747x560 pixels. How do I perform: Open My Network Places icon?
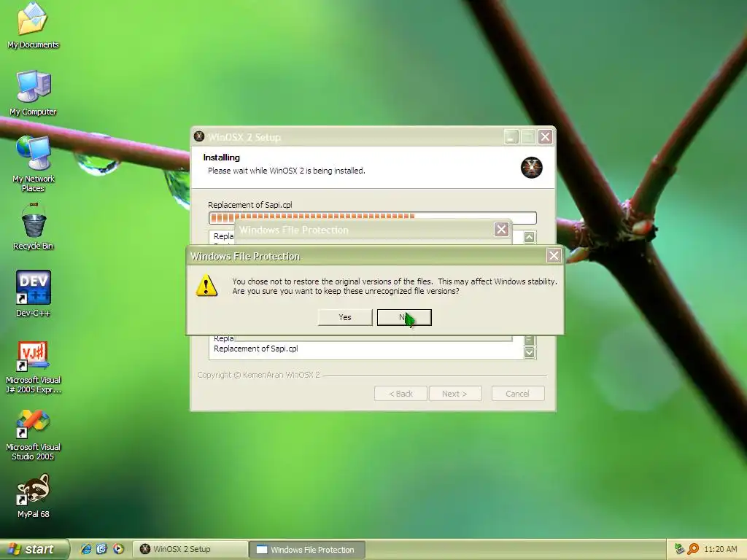point(33,163)
